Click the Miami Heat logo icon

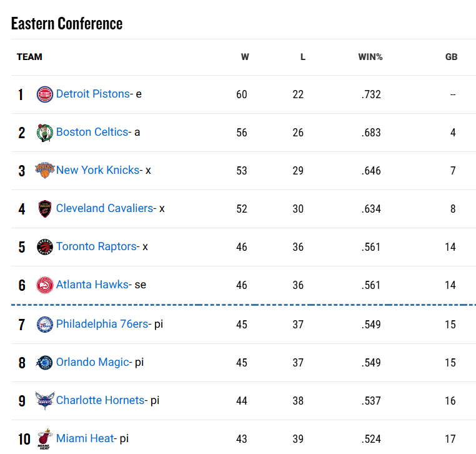[45, 439]
